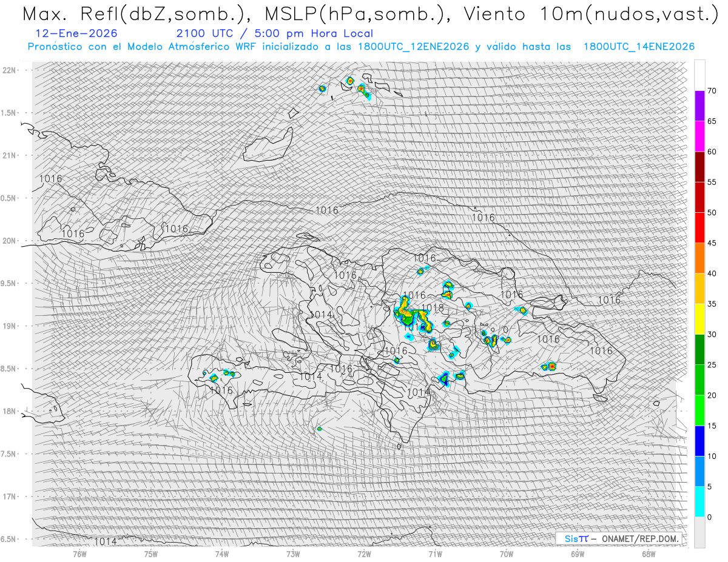
Task: Click the '1800UTC_14ENE2026' valid-until time
Action: (639, 47)
